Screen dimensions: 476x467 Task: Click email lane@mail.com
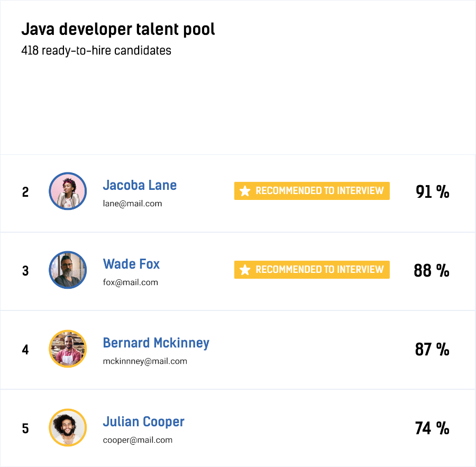[x=132, y=204]
